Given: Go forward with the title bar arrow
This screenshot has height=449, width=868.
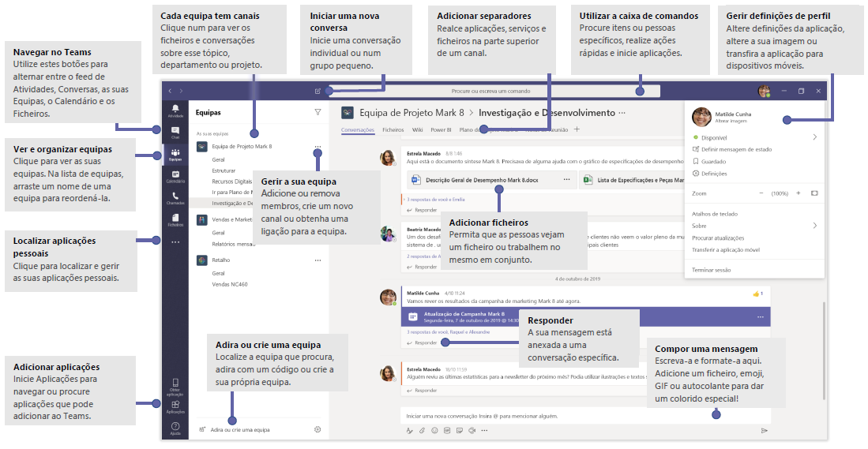Looking at the screenshot, I should (181, 91).
